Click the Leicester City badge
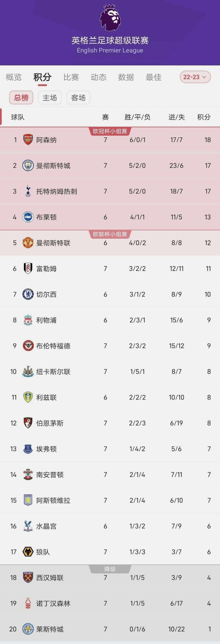 coord(28,629)
